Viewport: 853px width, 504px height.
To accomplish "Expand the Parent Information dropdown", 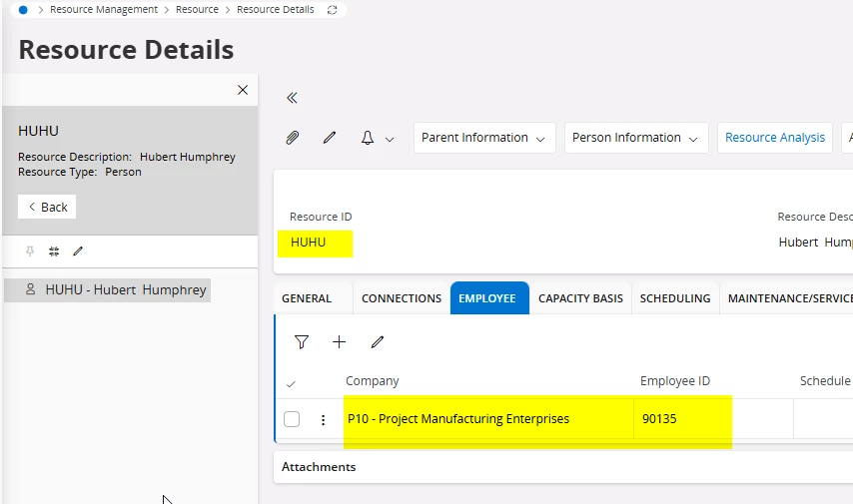I will click(484, 138).
